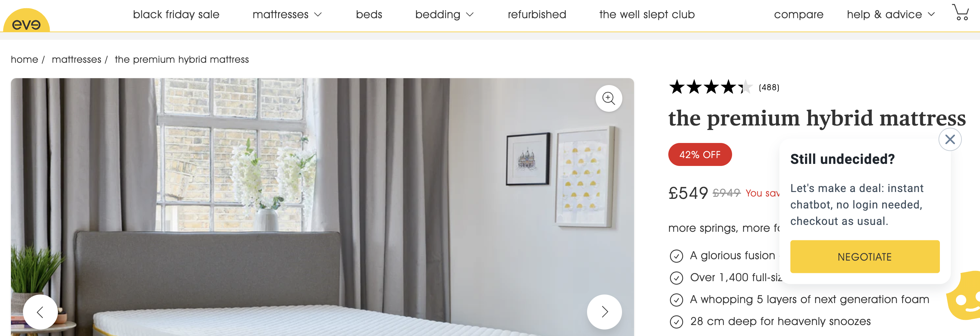Image resolution: width=980 pixels, height=336 pixels.
Task: Expand the bedding menu chevron
Action: 470,14
